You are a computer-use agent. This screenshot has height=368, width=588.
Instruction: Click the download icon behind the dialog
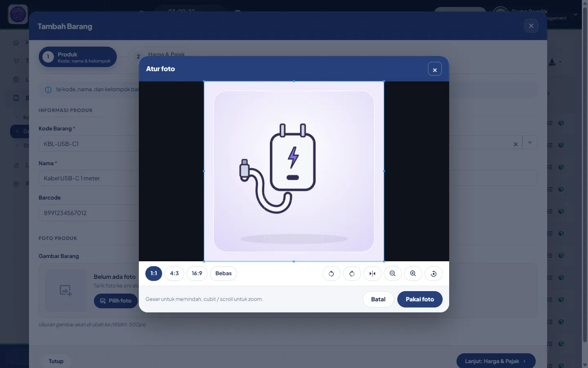[552, 62]
